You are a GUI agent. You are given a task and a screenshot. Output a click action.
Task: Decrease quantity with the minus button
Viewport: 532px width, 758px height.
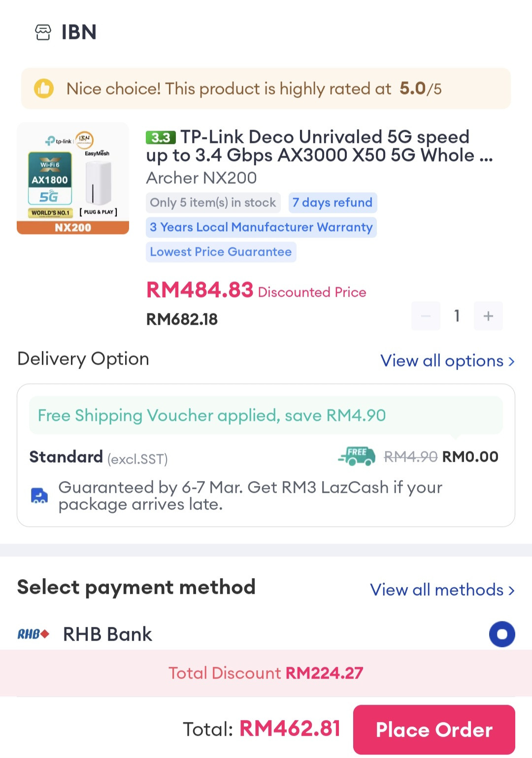[426, 316]
